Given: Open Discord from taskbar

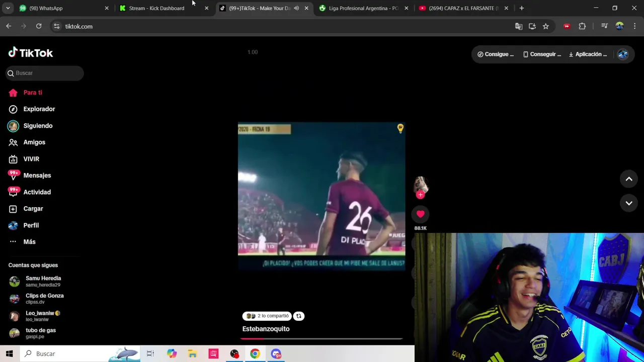Looking at the screenshot, I should pyautogui.click(x=276, y=354).
